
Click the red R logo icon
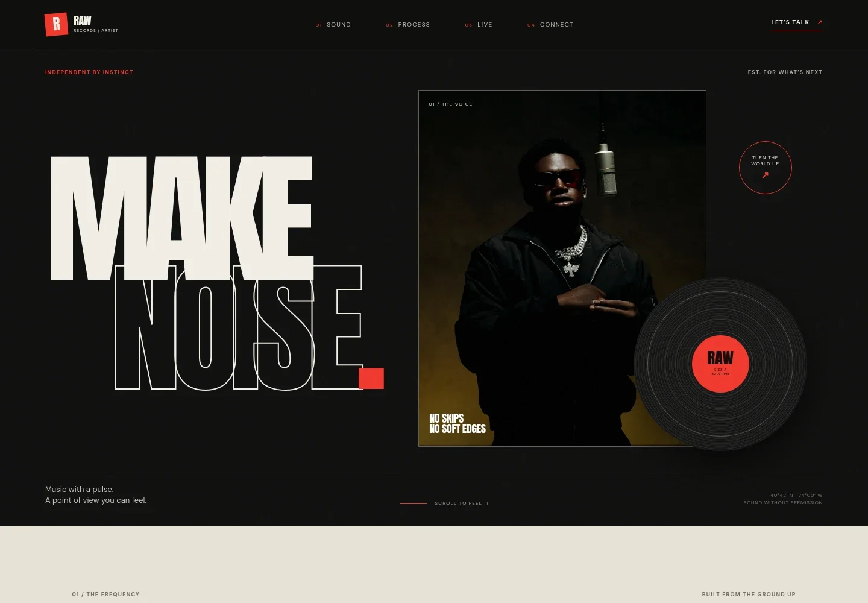[x=56, y=24]
